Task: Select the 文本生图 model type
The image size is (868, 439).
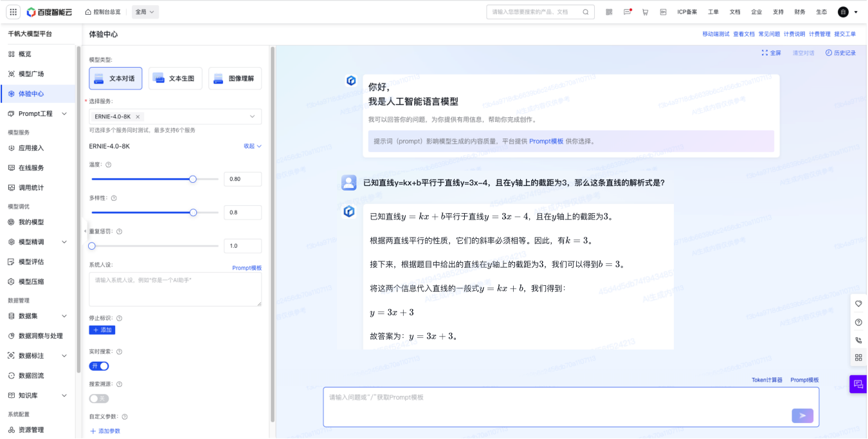Action: pyautogui.click(x=176, y=79)
